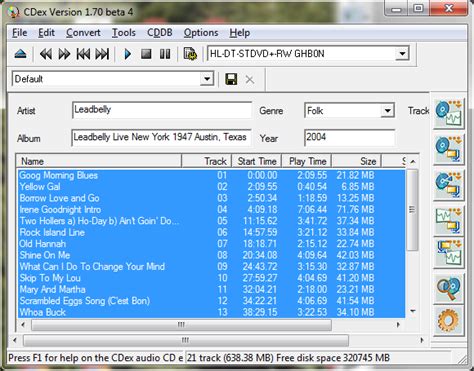This screenshot has width=474, height=371.
Task: Click the track list vertical scrollbar thumb
Action: [412, 210]
